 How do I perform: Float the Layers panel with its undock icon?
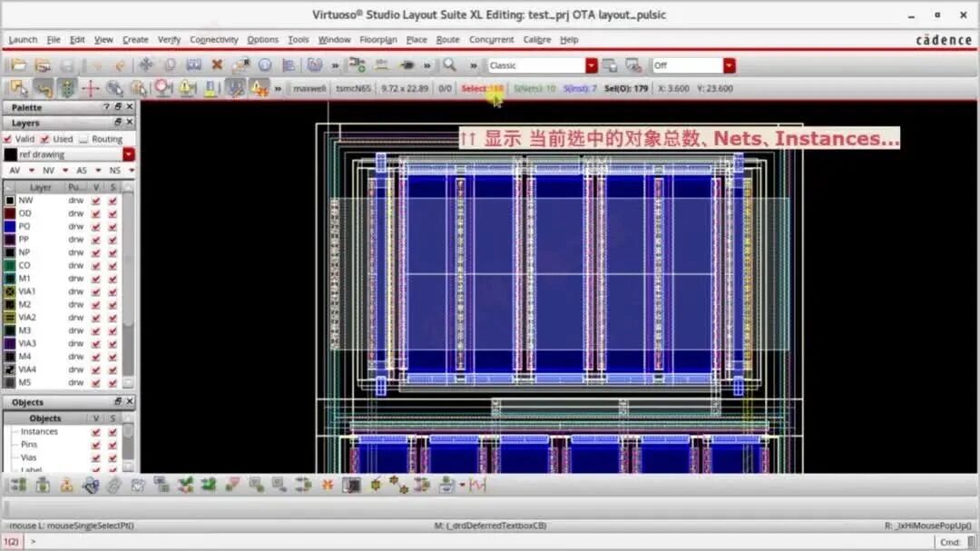pos(117,123)
